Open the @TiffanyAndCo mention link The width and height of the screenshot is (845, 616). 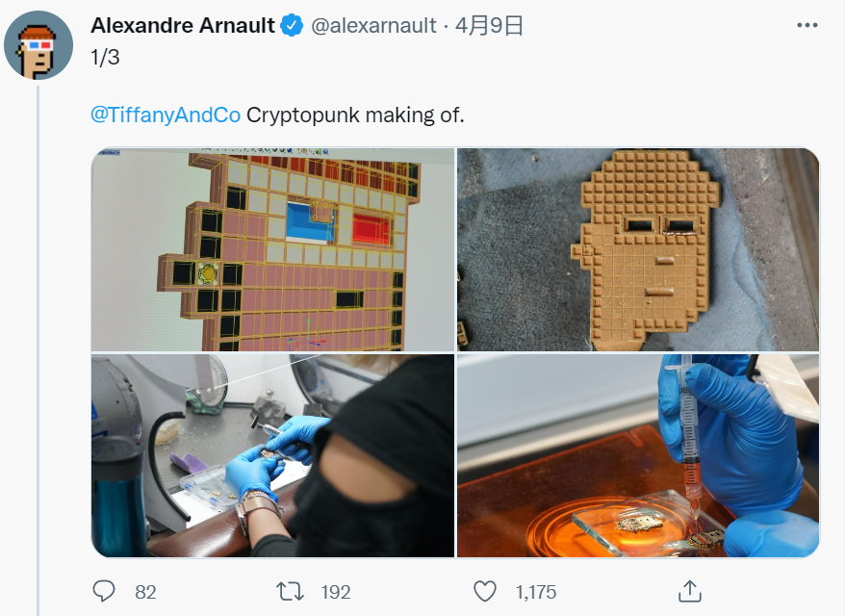pos(166,115)
